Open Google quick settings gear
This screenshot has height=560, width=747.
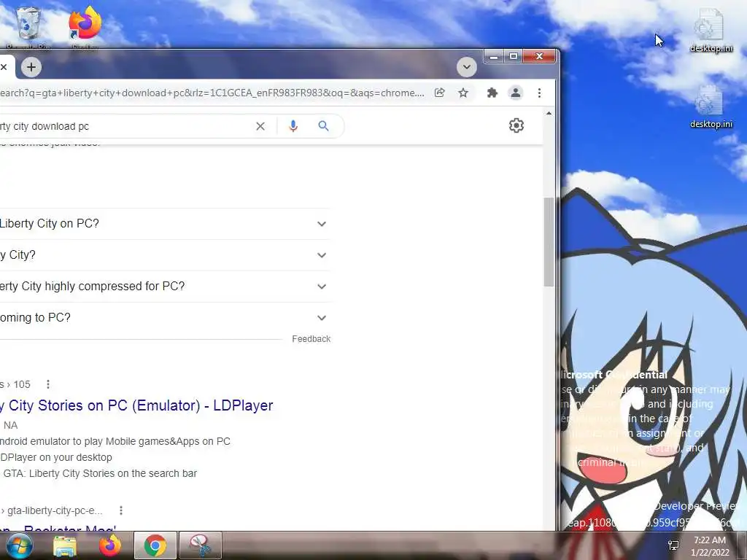point(516,125)
